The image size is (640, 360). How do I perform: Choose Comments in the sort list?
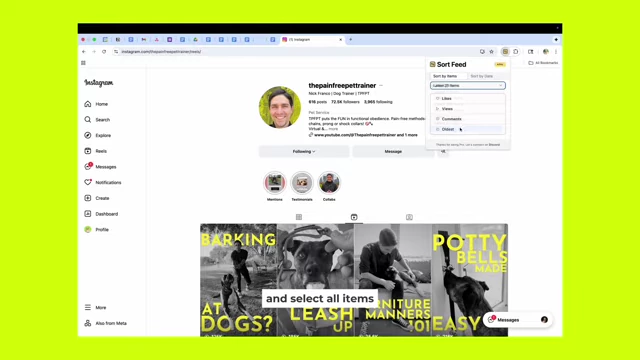pyautogui.click(x=468, y=119)
